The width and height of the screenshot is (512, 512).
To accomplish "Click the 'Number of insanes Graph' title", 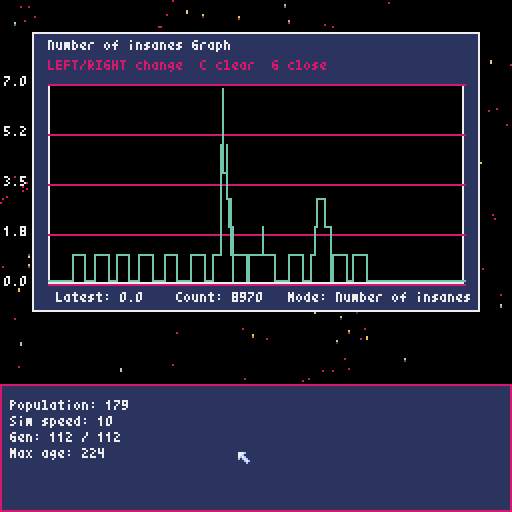I will click(139, 46).
